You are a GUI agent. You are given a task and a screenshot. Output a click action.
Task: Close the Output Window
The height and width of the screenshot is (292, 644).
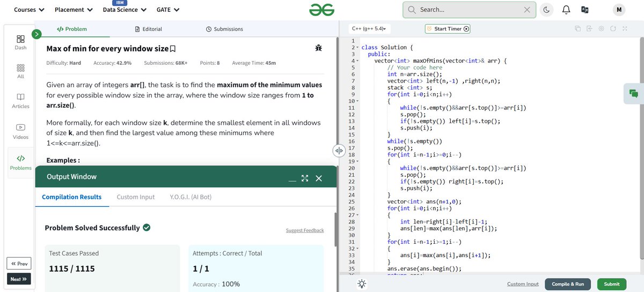(x=319, y=178)
